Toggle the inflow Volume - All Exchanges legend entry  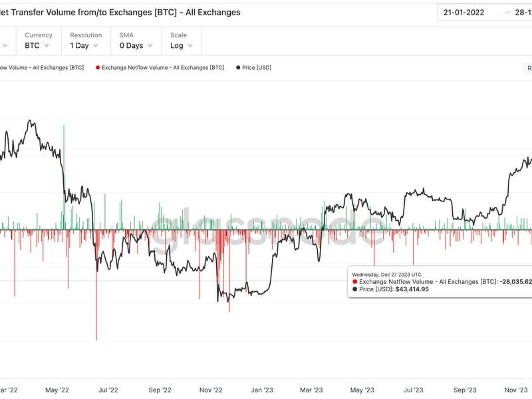(x=41, y=66)
